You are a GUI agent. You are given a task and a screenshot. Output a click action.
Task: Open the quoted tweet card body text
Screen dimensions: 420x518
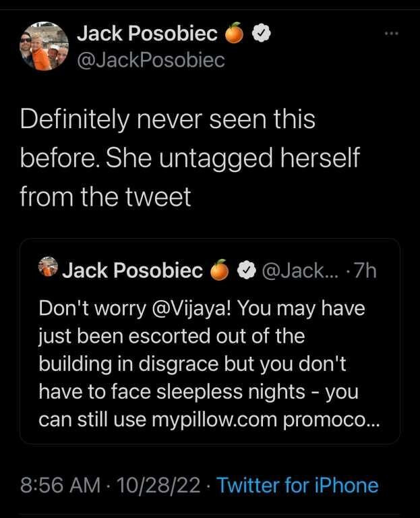210,364
